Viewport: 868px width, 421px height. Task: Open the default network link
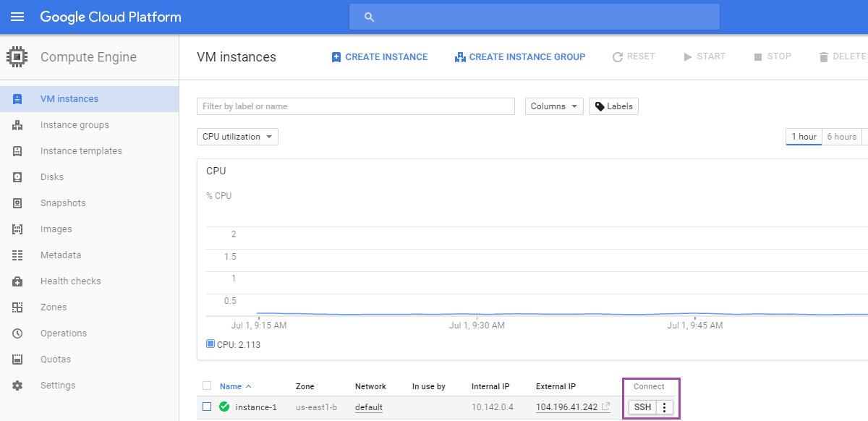pos(369,407)
